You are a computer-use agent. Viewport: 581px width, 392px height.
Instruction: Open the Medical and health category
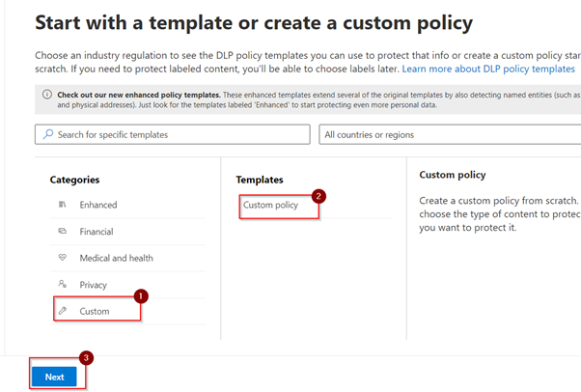click(x=116, y=258)
